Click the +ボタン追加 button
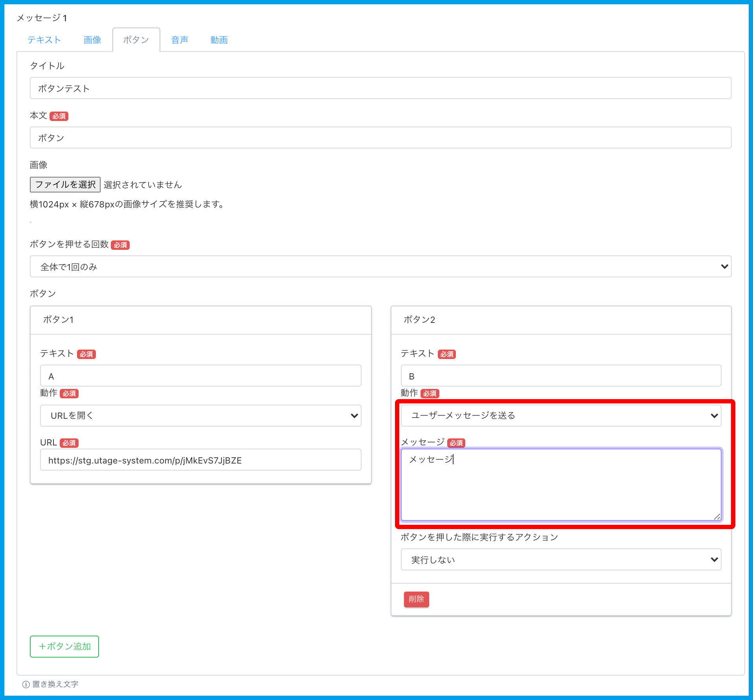This screenshot has width=753, height=700. [64, 646]
